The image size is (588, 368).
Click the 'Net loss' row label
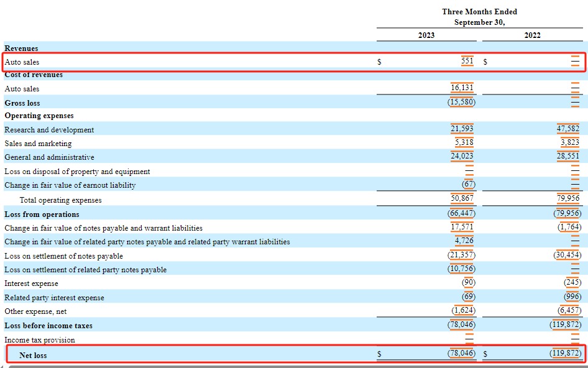33,355
